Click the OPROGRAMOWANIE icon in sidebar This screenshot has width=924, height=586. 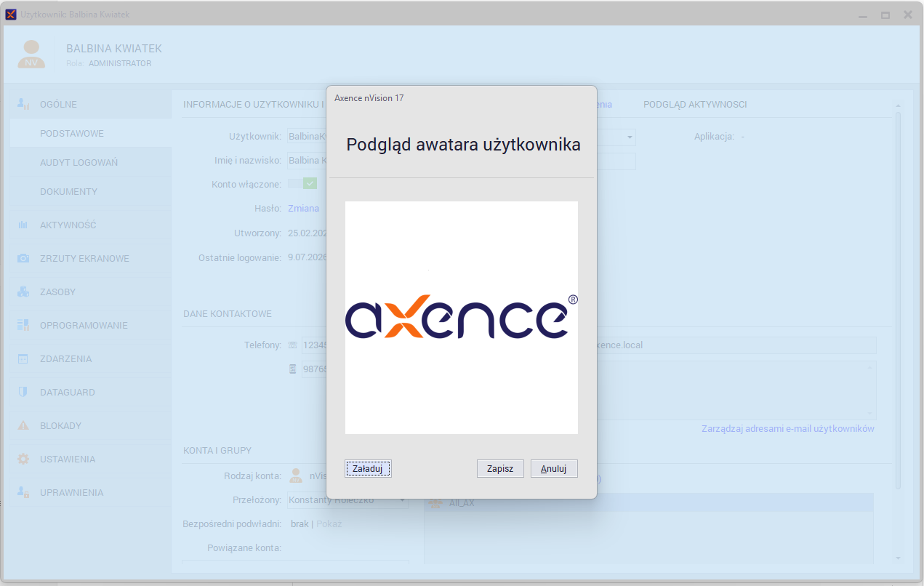click(23, 326)
